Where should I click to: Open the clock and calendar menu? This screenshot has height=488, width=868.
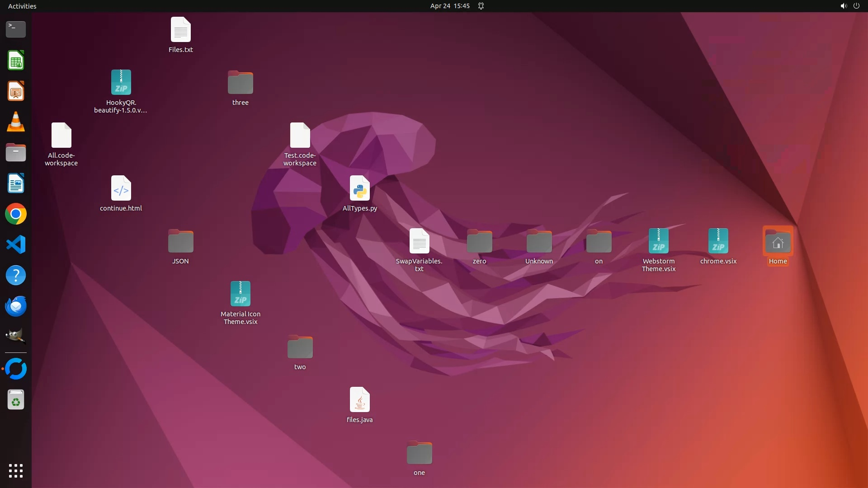tap(449, 6)
